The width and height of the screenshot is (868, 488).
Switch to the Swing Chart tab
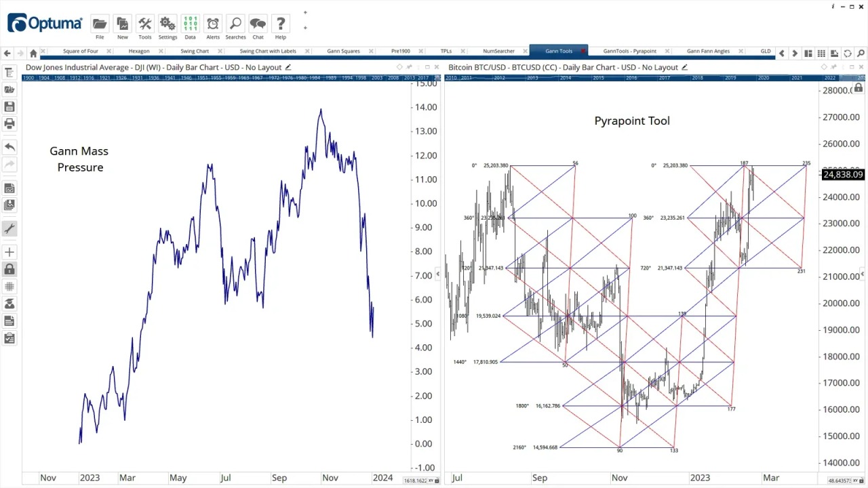[x=195, y=52]
